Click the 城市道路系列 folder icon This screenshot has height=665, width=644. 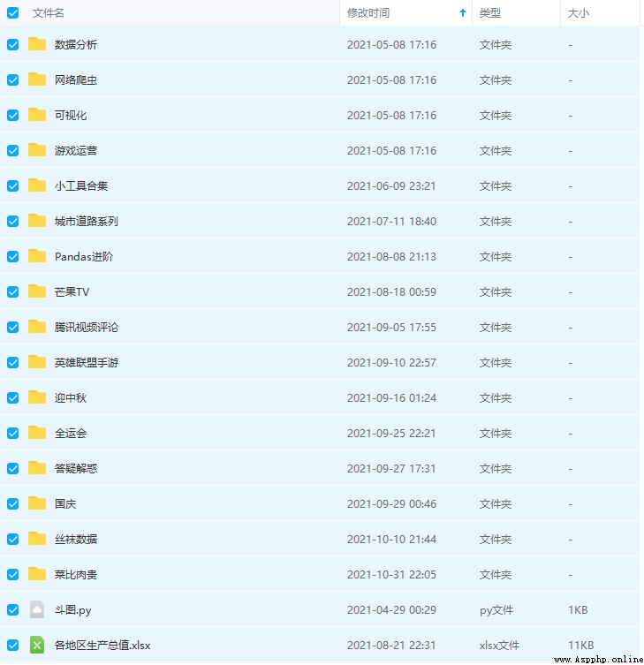[37, 221]
